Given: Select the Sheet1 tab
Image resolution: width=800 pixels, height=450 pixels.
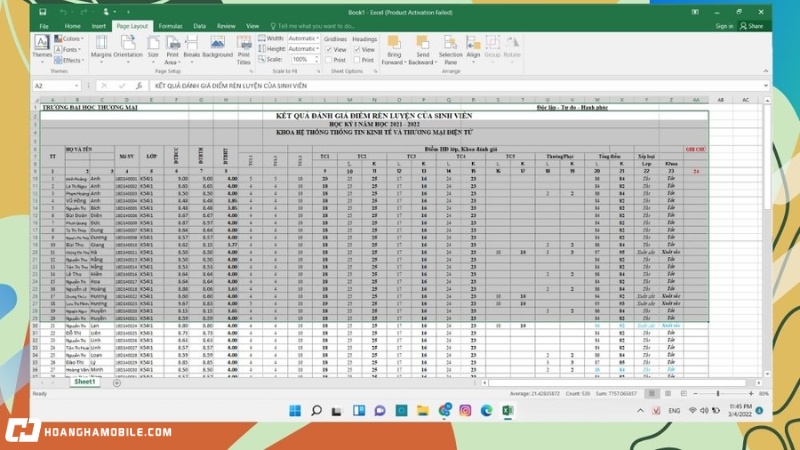Looking at the screenshot, I should 84,382.
